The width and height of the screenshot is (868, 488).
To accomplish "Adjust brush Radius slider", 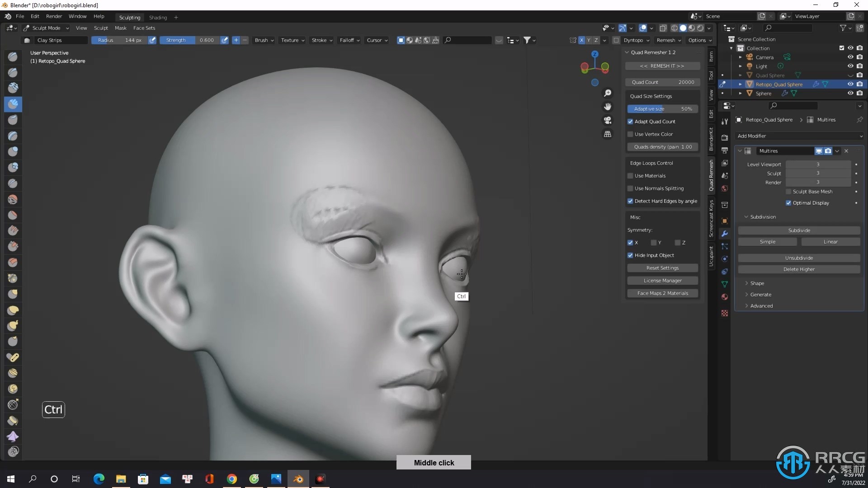I will (x=119, y=40).
